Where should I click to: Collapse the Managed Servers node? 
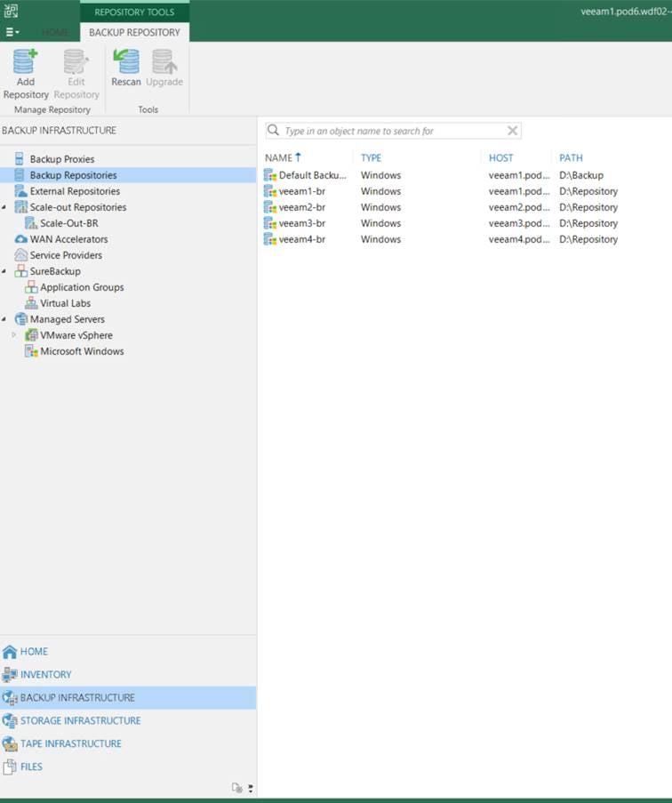click(4, 319)
